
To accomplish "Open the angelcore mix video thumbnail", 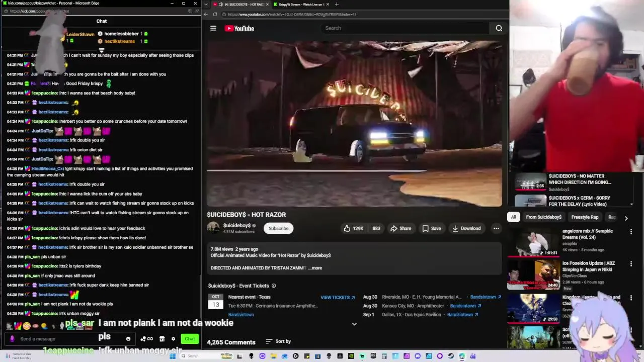I will point(533,242).
